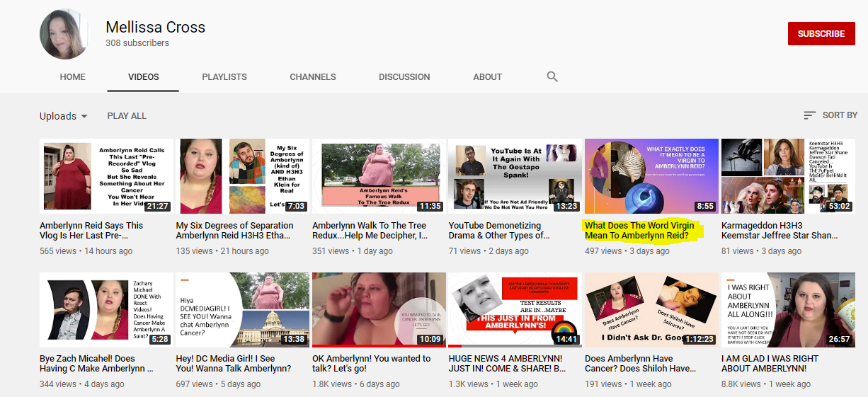Image resolution: width=868 pixels, height=397 pixels.
Task: Open title 'OK Amberlynn! You wanted to talk?'
Action: pyautogui.click(x=372, y=364)
